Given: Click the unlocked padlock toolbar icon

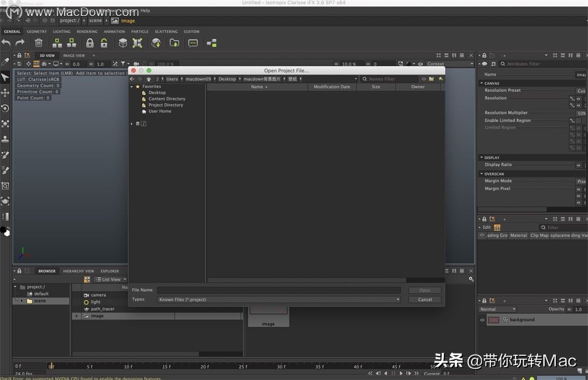Looking at the screenshot, I should (x=104, y=42).
